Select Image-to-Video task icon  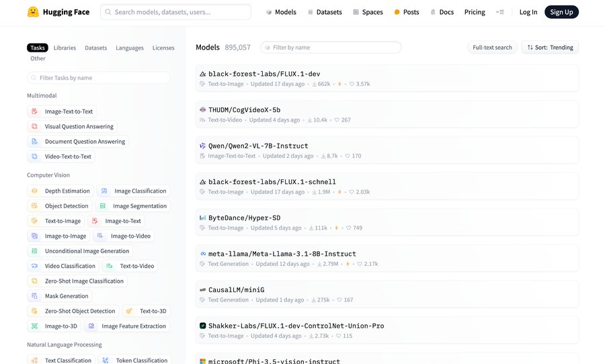[100, 236]
